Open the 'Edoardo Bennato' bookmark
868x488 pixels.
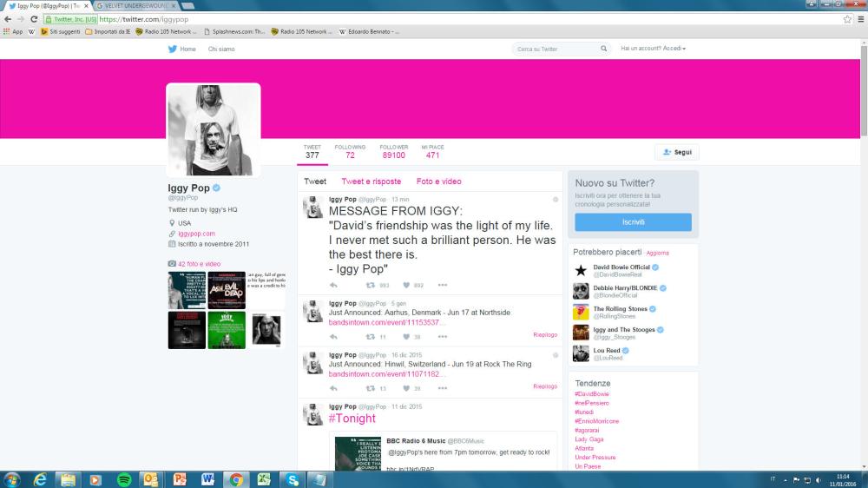click(369, 31)
